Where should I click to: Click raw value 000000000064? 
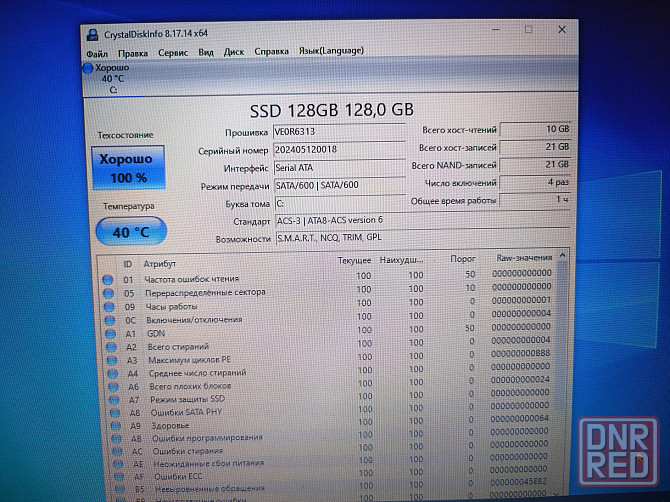[x=519, y=418]
